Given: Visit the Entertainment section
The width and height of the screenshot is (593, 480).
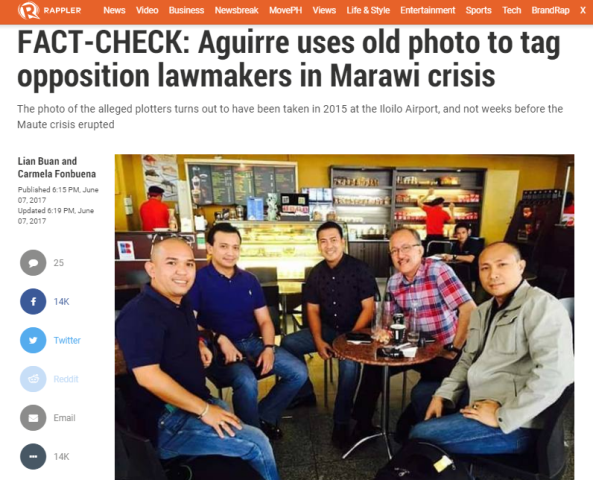Looking at the screenshot, I should coord(428,10).
